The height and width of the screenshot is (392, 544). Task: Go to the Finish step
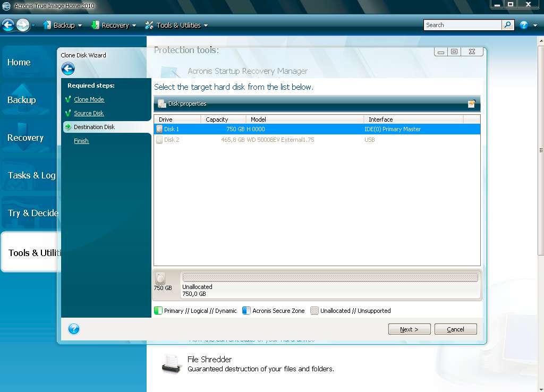[81, 141]
